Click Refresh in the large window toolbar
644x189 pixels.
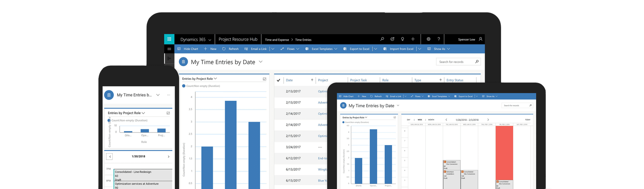[231, 49]
